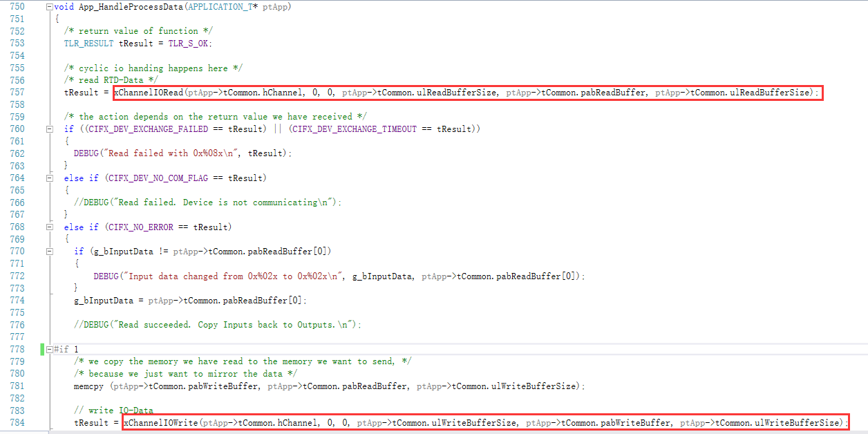Viewport: 868px width, 434px height.
Task: Collapse the App_HandleProcessData function fold marker
Action: coord(49,7)
